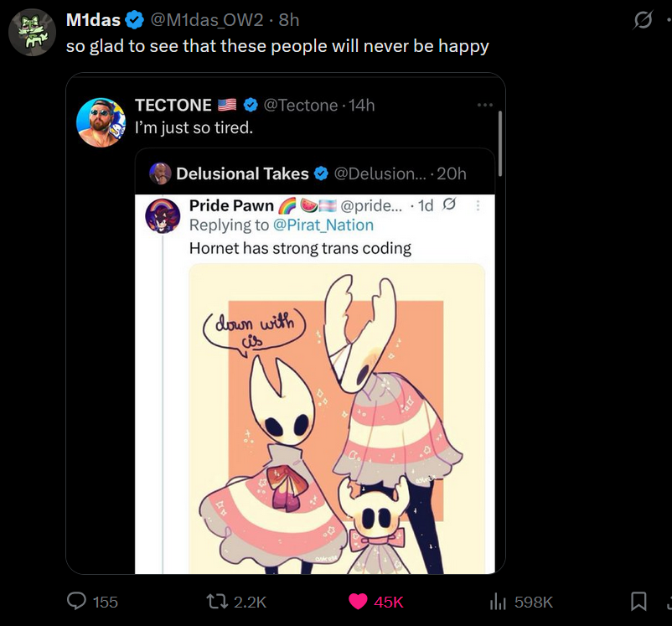
Task: Click TECTONE's profile picture
Action: tap(101, 122)
